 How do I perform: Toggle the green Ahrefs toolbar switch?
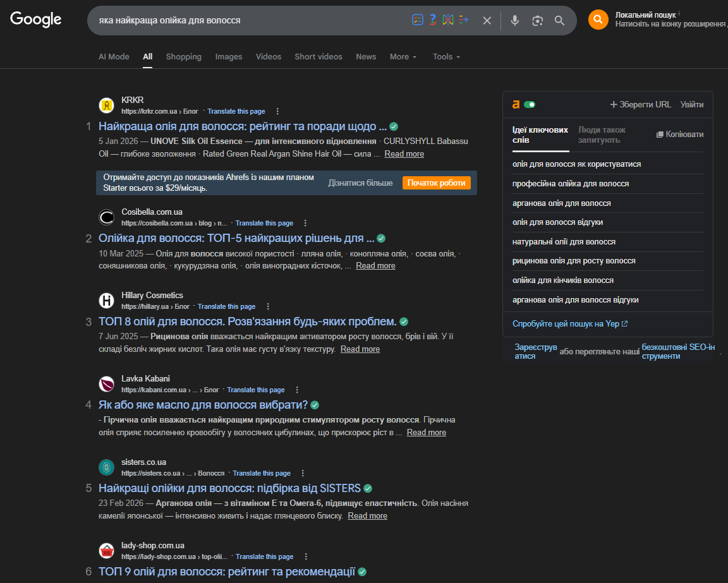tap(530, 104)
